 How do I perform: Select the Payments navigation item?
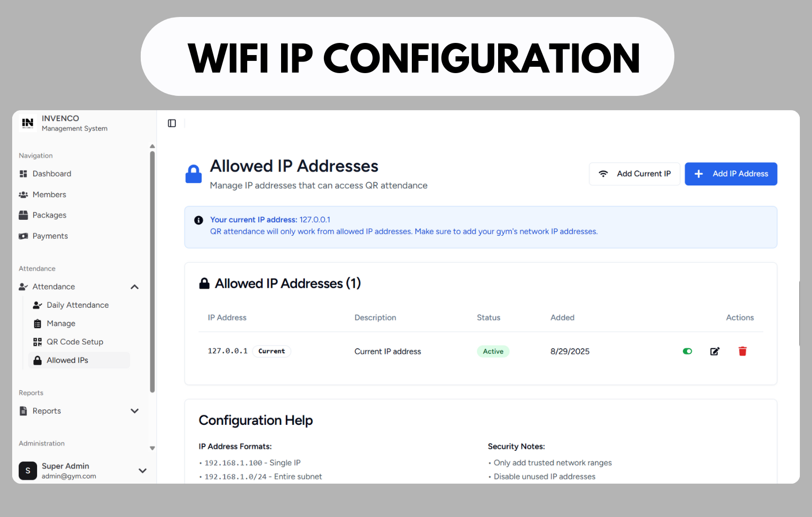50,236
